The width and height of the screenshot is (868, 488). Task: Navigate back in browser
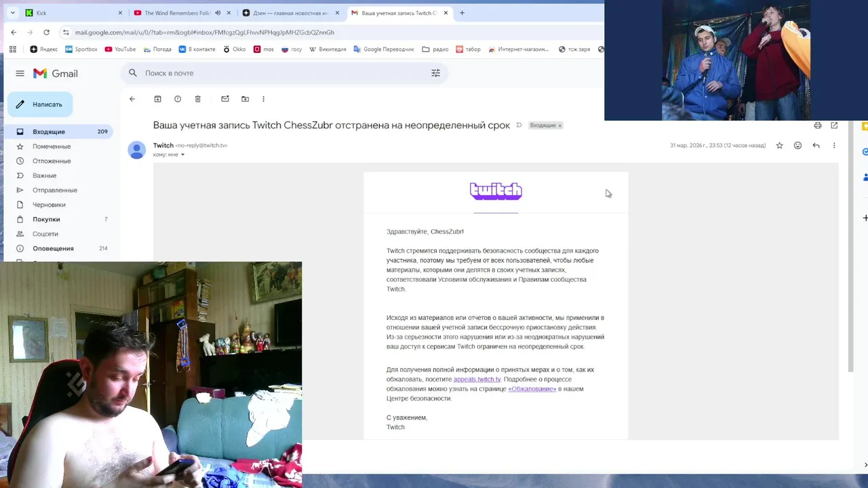tap(14, 32)
